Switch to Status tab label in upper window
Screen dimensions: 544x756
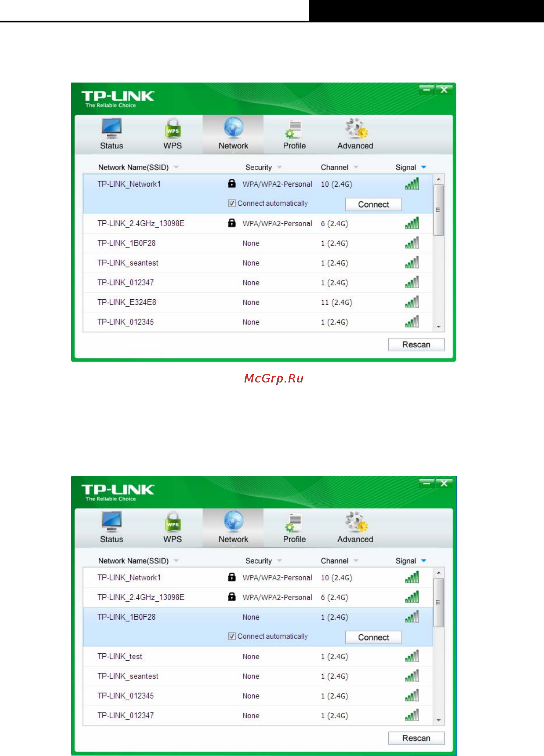pyautogui.click(x=111, y=146)
